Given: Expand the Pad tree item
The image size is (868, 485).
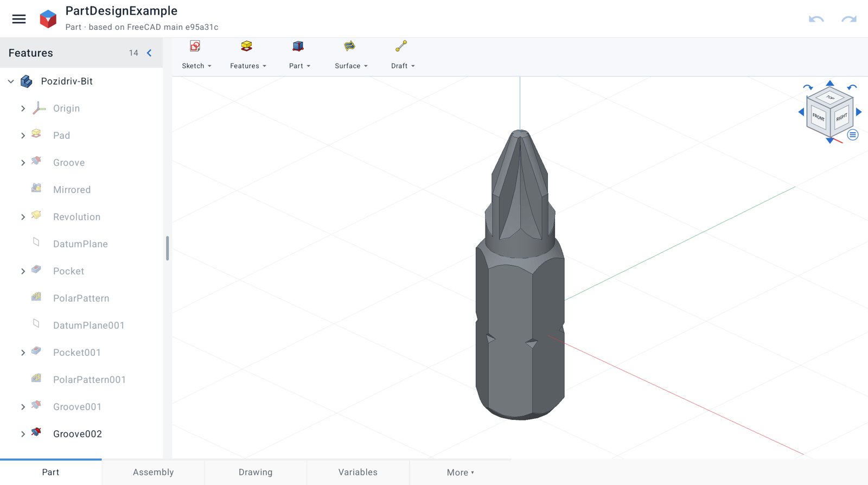Looking at the screenshot, I should click(23, 136).
